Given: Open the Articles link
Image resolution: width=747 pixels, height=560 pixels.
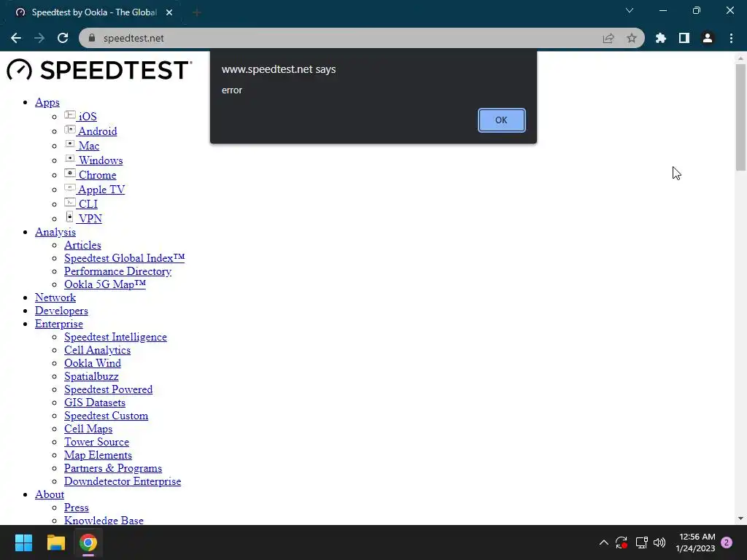Looking at the screenshot, I should pyautogui.click(x=82, y=245).
